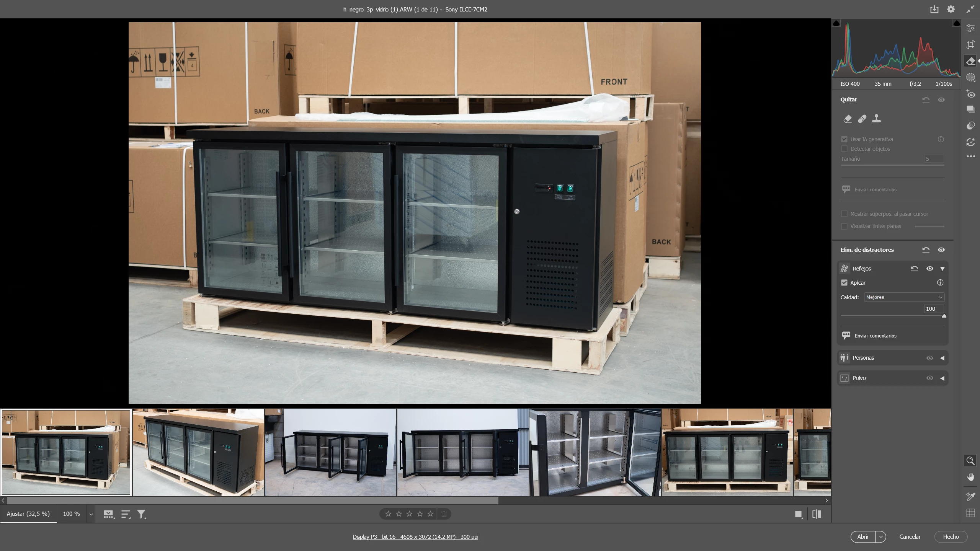Select the Hand pan tool
The height and width of the screenshot is (551, 980).
click(x=970, y=477)
